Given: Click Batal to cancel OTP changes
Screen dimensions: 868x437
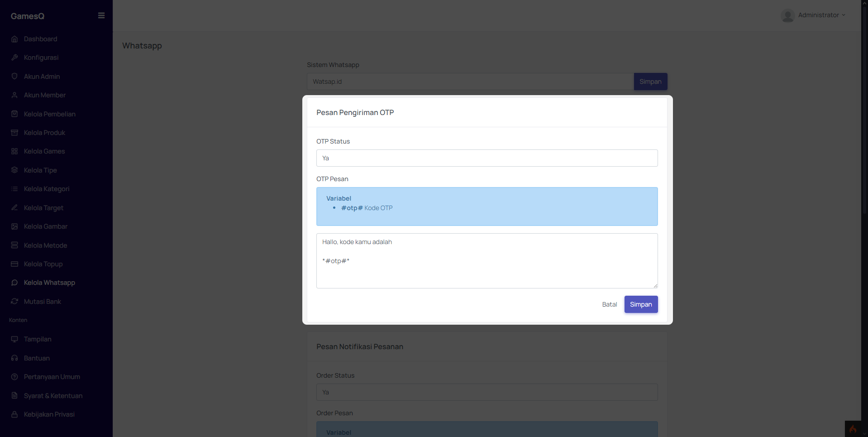Looking at the screenshot, I should pyautogui.click(x=609, y=304).
